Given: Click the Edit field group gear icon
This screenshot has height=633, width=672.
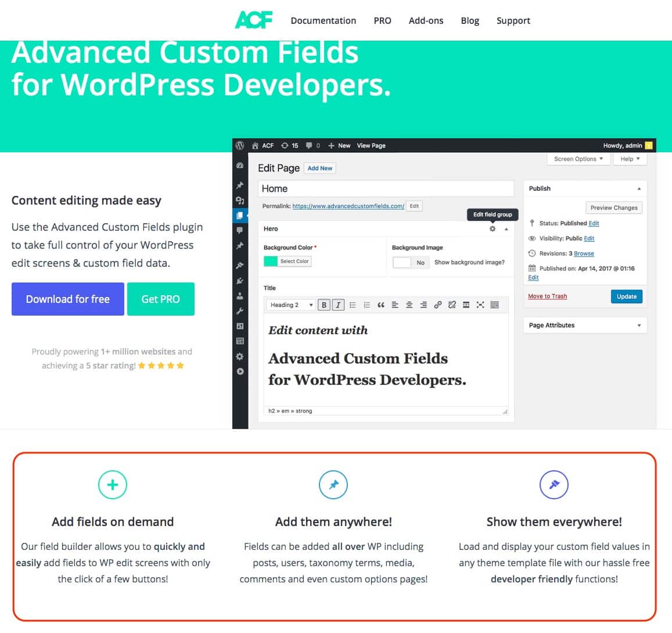Looking at the screenshot, I should point(493,229).
